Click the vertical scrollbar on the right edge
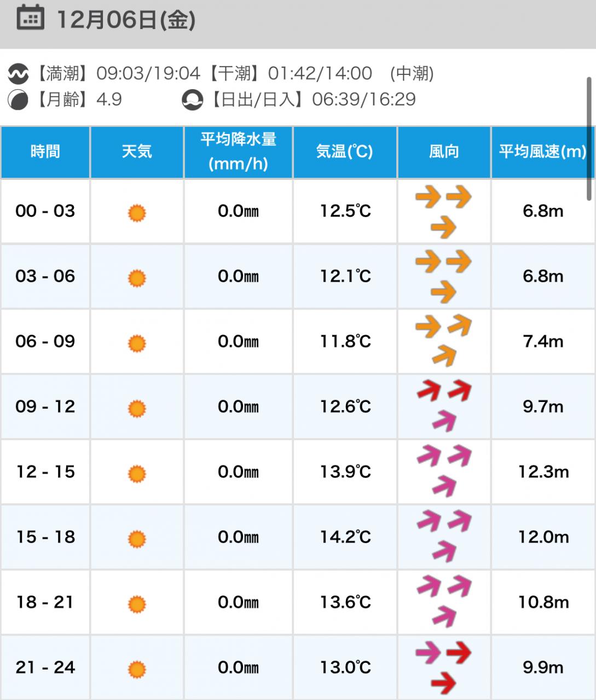Image resolution: width=596 pixels, height=700 pixels. pyautogui.click(x=589, y=139)
